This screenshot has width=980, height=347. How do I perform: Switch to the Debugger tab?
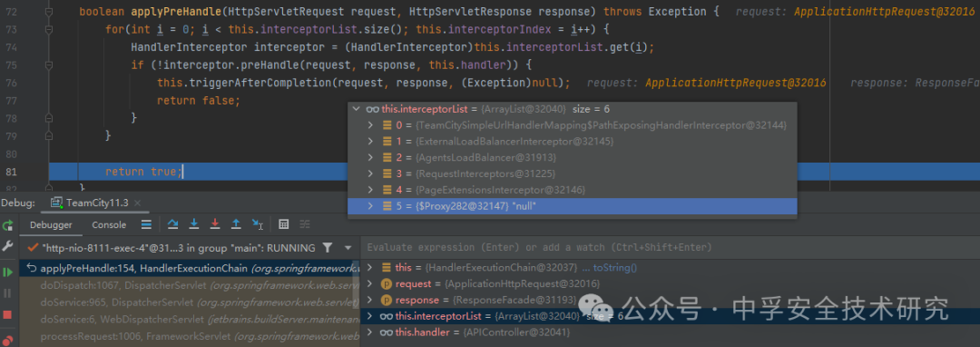click(51, 225)
